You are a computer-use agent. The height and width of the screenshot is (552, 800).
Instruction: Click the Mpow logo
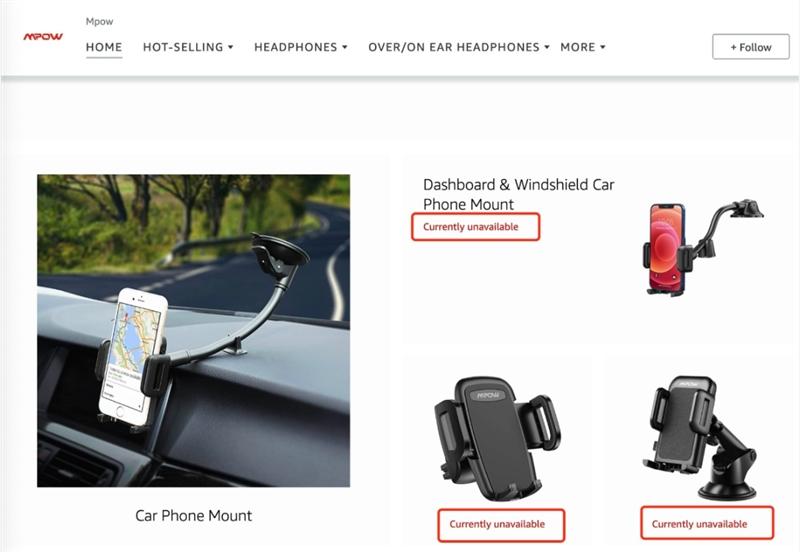coord(43,37)
